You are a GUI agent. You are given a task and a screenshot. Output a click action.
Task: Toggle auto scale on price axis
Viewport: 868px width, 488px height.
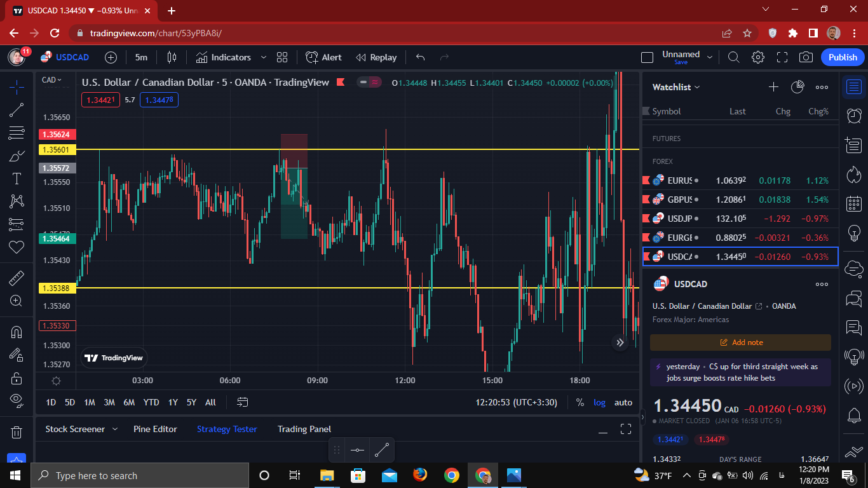pyautogui.click(x=623, y=402)
